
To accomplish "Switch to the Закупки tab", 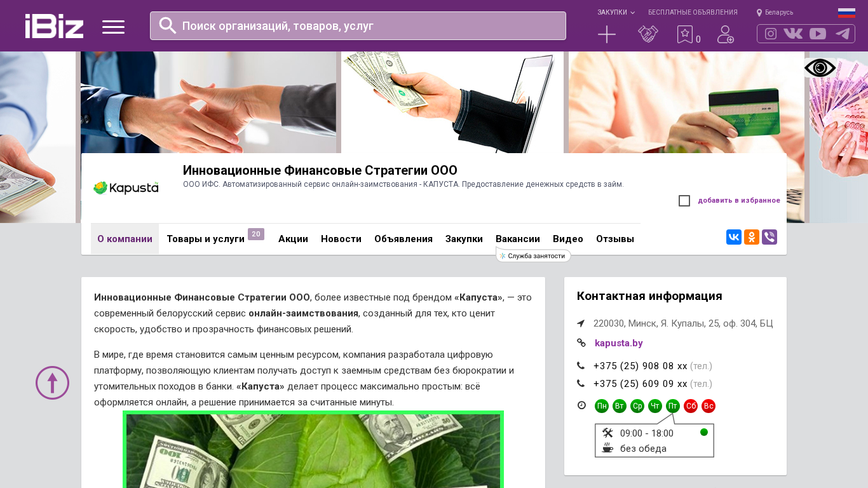I will pos(464,239).
